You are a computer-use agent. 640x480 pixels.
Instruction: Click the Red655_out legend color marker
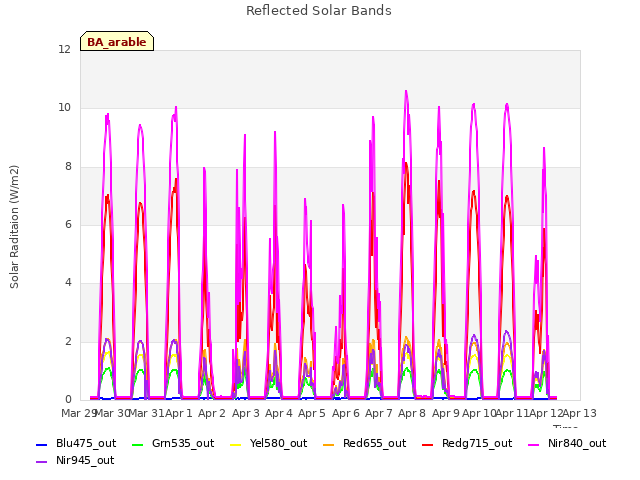[x=329, y=444]
